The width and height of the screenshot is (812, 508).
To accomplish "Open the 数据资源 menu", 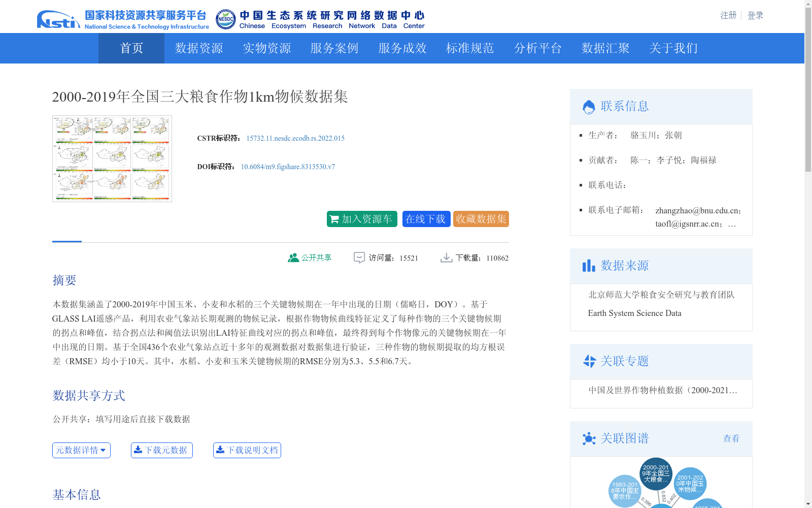I will pos(199,48).
